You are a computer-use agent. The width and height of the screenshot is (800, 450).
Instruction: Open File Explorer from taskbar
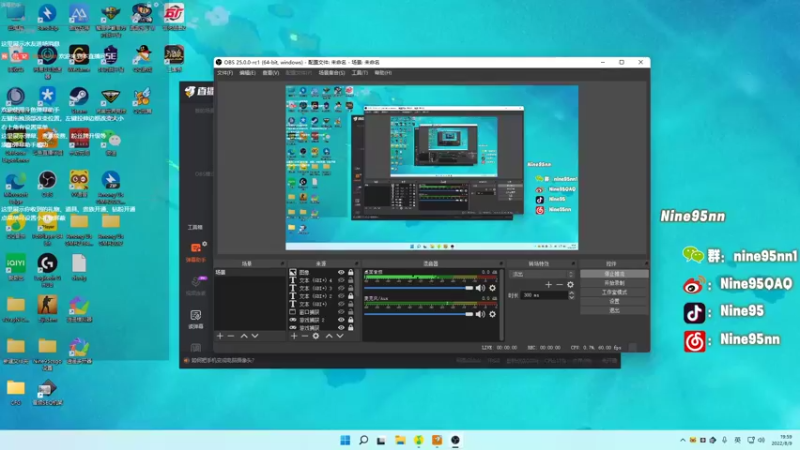400,440
